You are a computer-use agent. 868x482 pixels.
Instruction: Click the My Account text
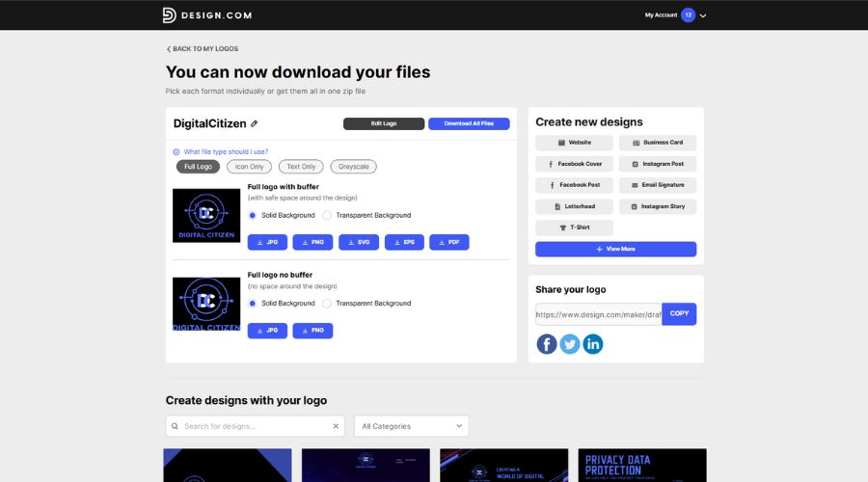coord(661,14)
